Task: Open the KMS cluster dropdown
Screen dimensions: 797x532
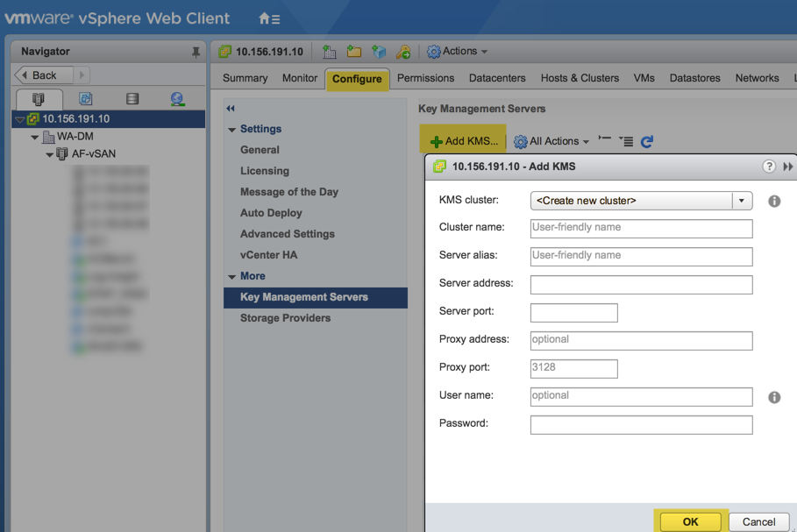Action: tap(741, 201)
